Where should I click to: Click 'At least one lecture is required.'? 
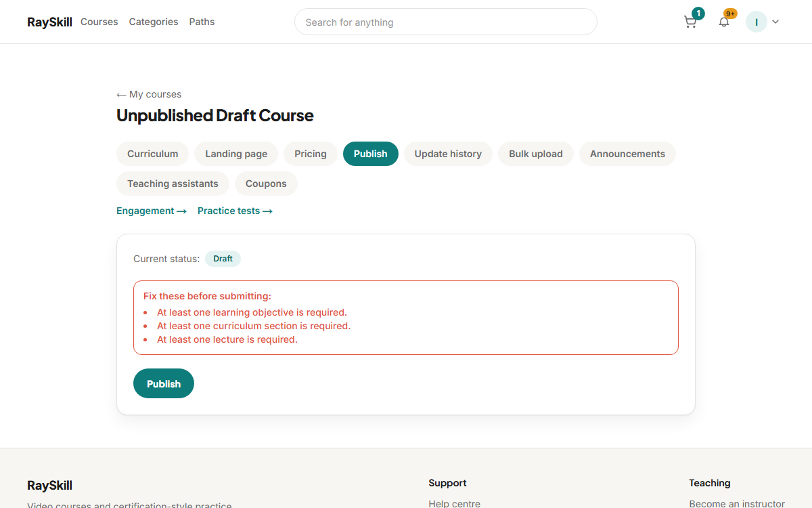[227, 339]
